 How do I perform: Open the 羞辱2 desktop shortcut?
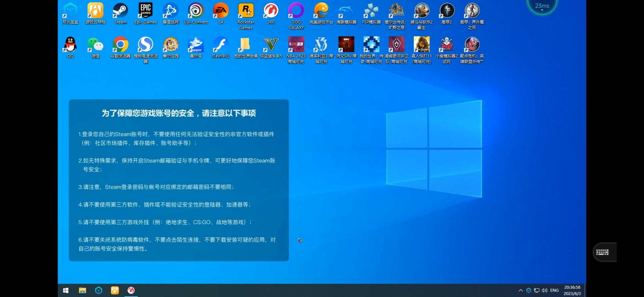(x=447, y=13)
